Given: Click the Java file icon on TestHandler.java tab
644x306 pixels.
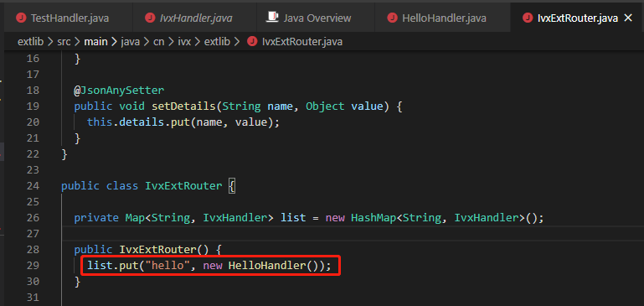Looking at the screenshot, I should coord(21,18).
